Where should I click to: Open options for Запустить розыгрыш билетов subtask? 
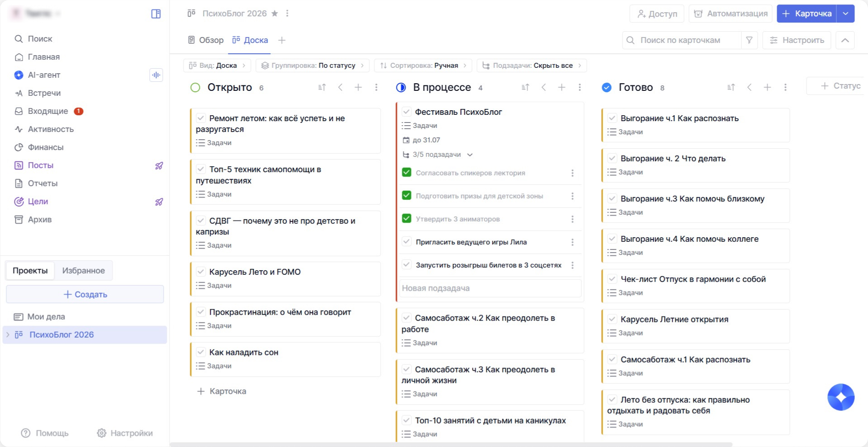tap(572, 265)
